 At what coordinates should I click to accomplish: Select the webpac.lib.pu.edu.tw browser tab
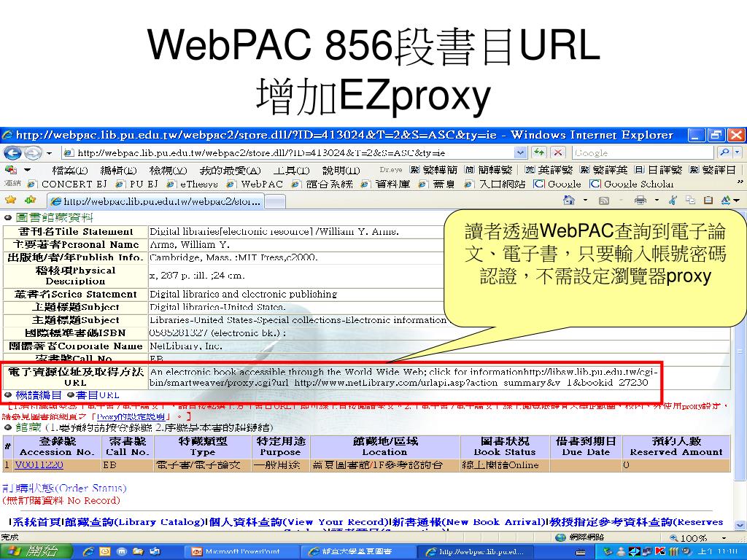pos(155,201)
